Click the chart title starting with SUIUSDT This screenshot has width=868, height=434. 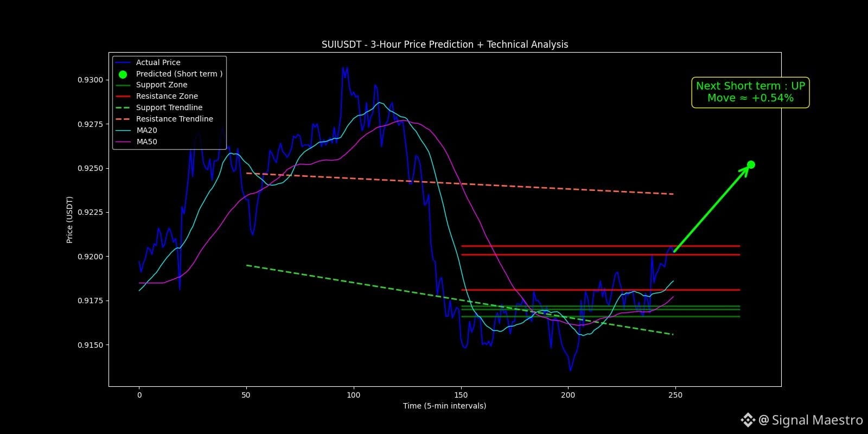tap(445, 44)
